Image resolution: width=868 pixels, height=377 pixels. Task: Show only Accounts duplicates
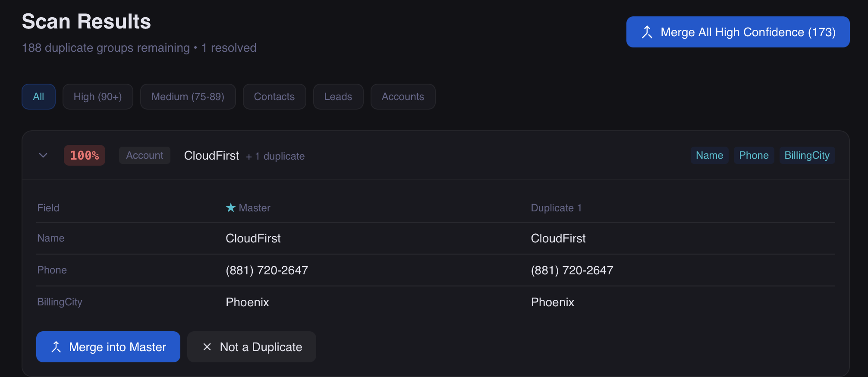pyautogui.click(x=403, y=97)
